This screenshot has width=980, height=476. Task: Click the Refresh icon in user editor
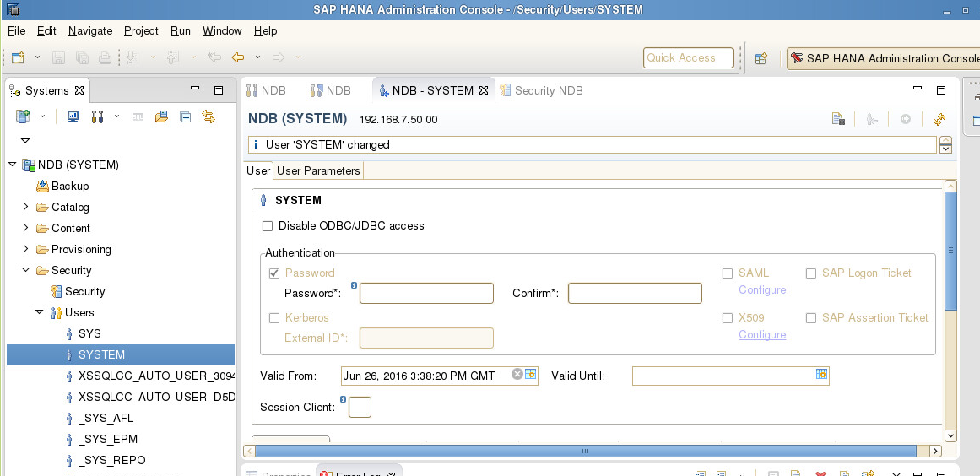pyautogui.click(x=939, y=119)
